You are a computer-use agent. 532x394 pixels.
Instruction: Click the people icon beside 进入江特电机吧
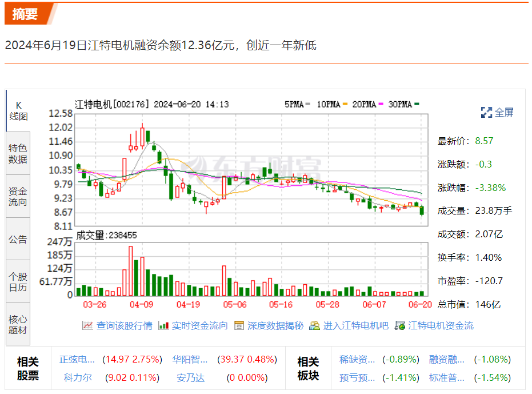(314, 325)
